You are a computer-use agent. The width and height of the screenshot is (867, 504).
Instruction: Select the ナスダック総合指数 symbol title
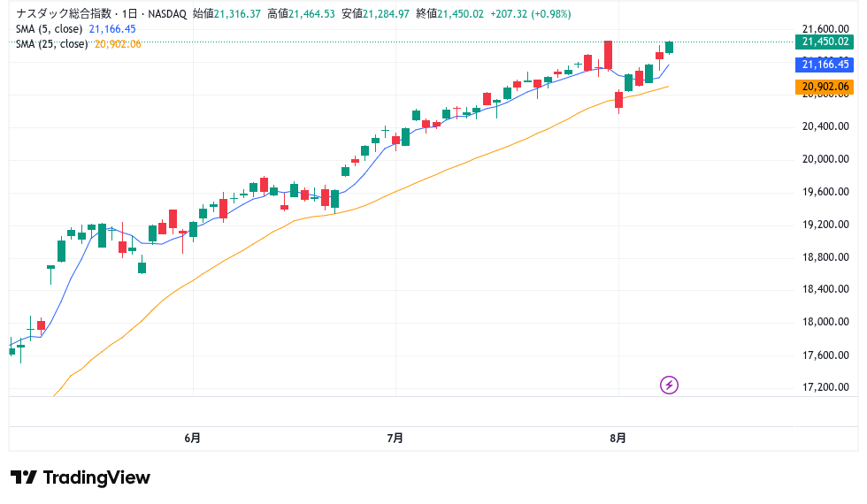64,14
